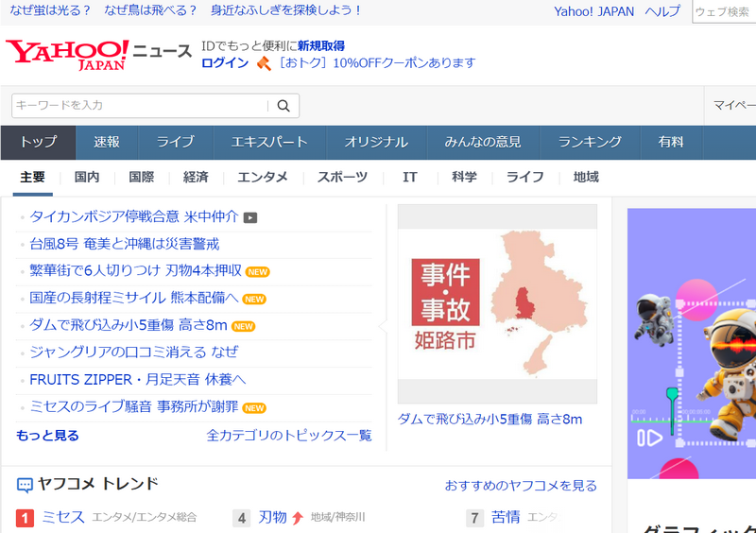This screenshot has height=533, width=756.
Task: Open headline 繁華街で6人切りつけ 刃物4本押収
Action: (x=135, y=271)
